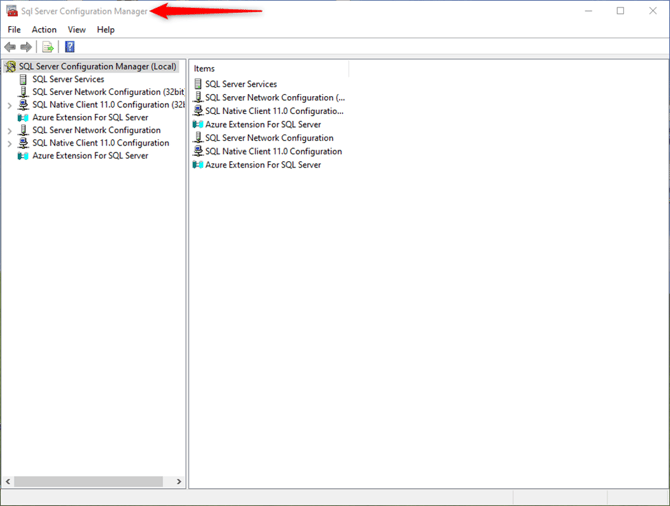670x506 pixels.
Task: Click SQL Server Services icon in Items list
Action: [x=198, y=85]
